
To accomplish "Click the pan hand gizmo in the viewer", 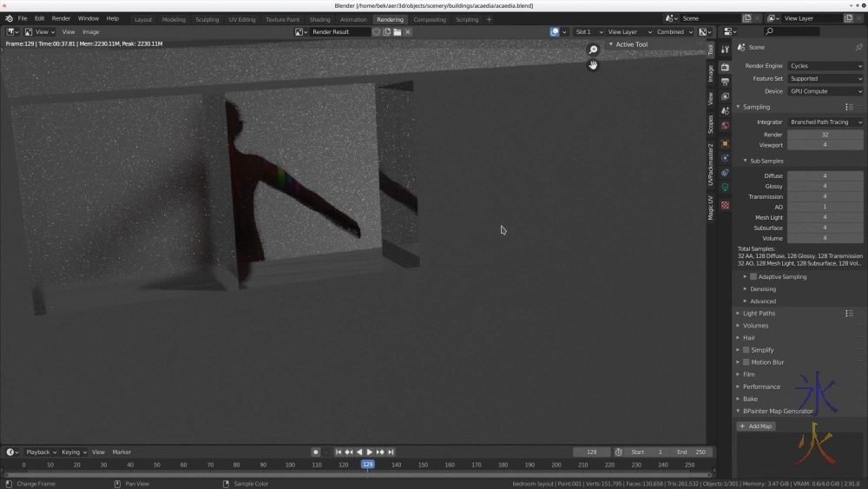I will point(593,65).
